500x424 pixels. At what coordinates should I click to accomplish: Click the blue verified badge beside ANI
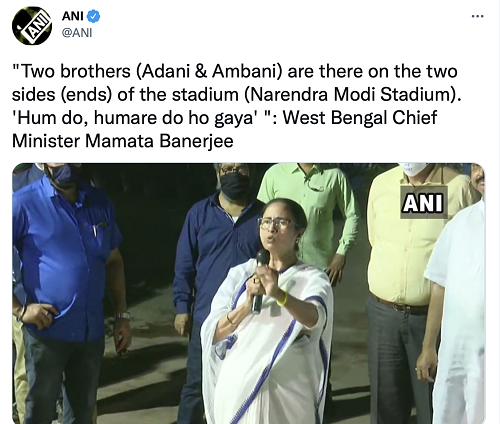[x=93, y=16]
